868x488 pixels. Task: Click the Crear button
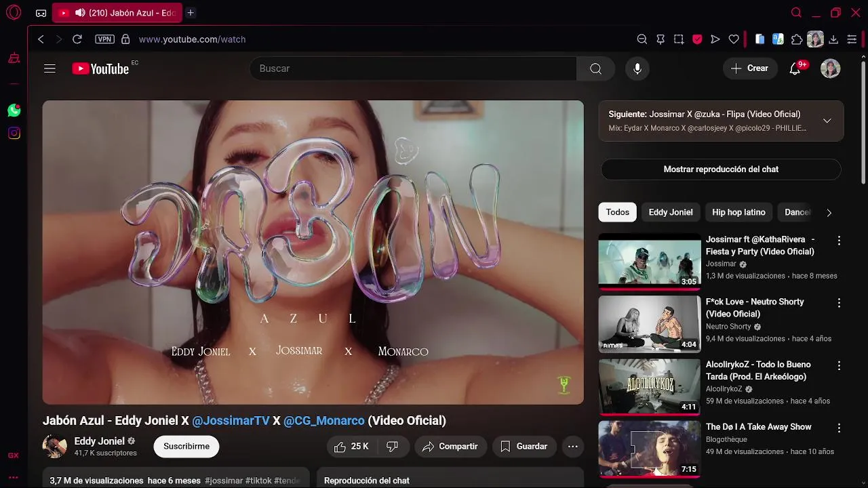pos(750,68)
